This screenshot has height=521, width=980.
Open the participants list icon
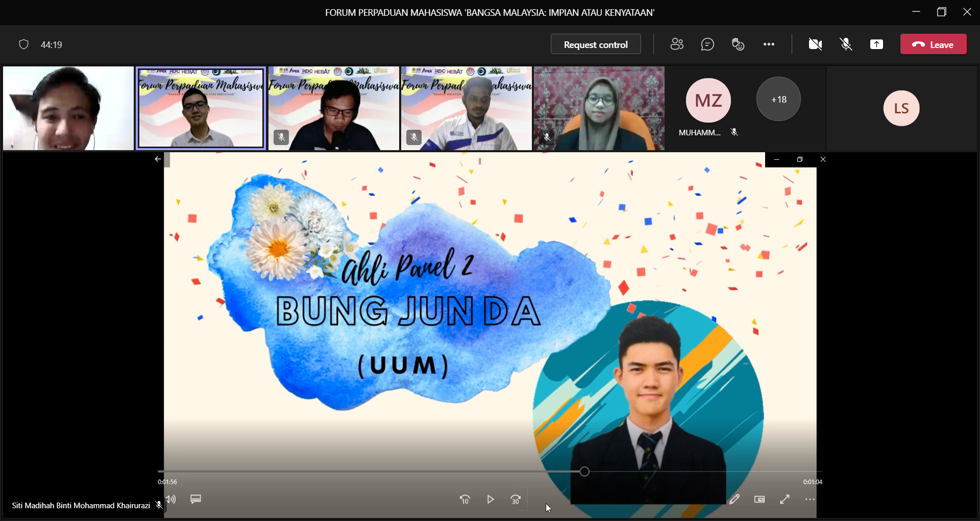click(677, 44)
